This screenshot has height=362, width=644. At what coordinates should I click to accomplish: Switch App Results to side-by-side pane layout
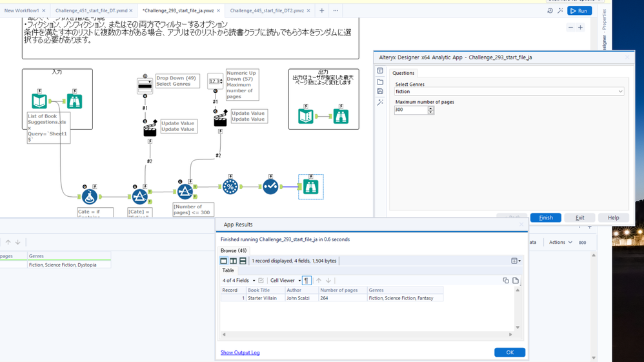pos(233,261)
